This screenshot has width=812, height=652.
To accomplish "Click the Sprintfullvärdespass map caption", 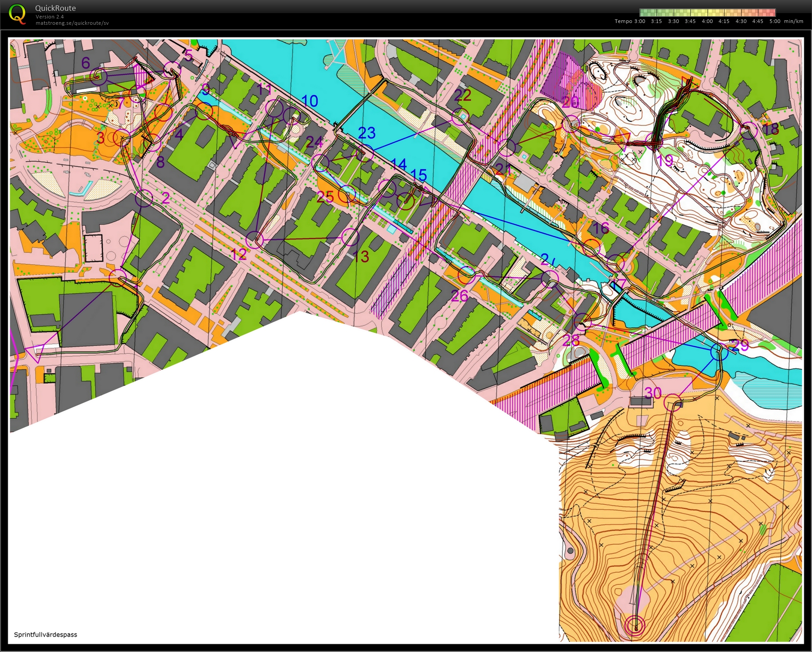I will pos(46,634).
